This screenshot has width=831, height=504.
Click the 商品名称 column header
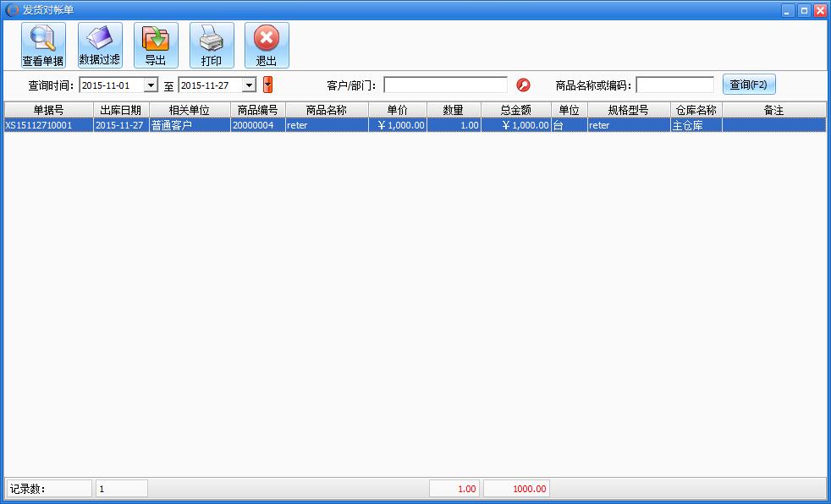tap(326, 110)
